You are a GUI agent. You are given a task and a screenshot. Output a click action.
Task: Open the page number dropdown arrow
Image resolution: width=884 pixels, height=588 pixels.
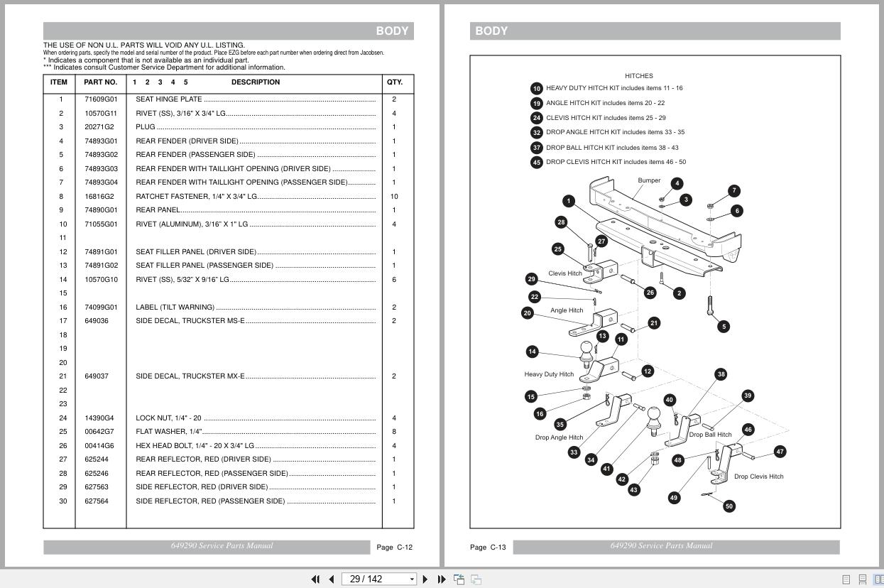pos(412,579)
